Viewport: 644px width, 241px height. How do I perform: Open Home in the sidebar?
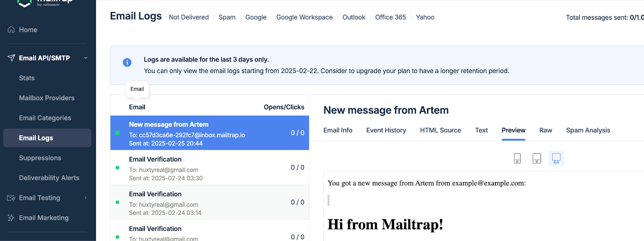28,30
